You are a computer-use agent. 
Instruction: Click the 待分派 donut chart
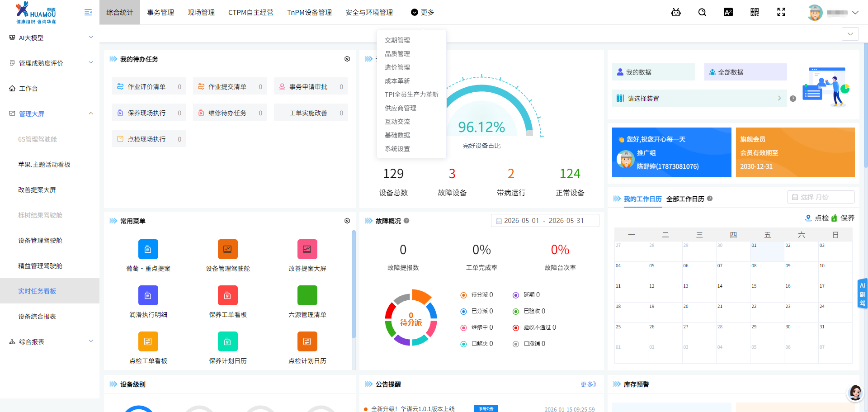point(411,318)
